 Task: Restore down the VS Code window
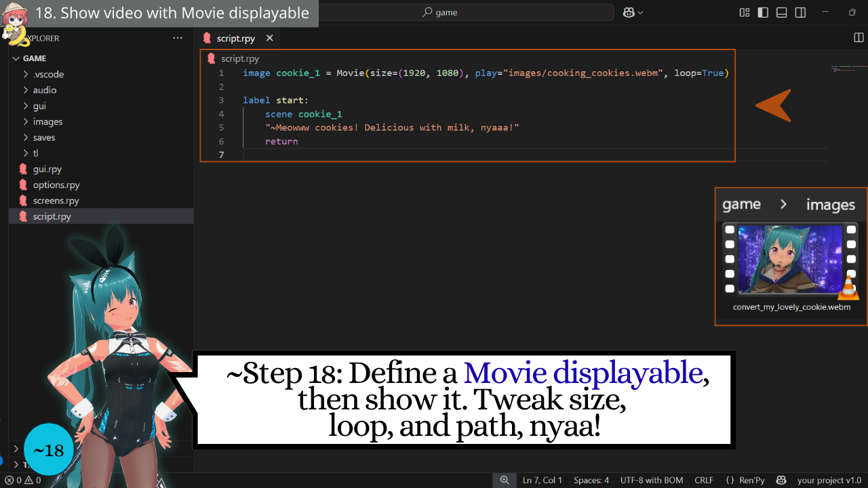pyautogui.click(x=852, y=12)
